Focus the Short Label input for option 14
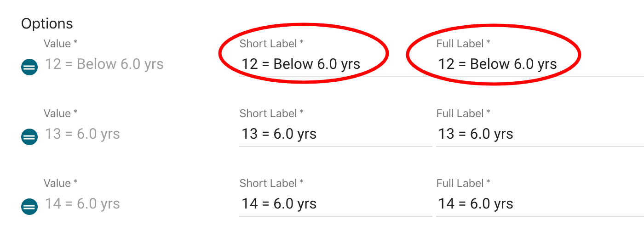Viewport: 644px width, 237px height. click(335, 204)
